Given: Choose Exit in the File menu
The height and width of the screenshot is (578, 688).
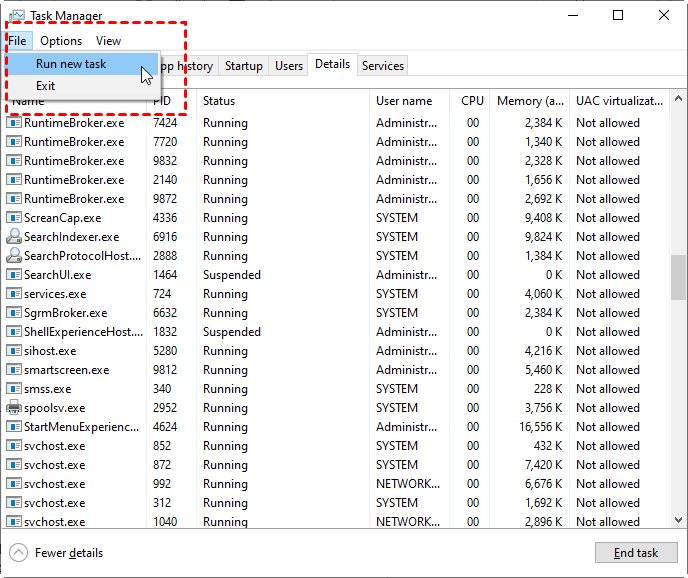Looking at the screenshot, I should tap(46, 86).
